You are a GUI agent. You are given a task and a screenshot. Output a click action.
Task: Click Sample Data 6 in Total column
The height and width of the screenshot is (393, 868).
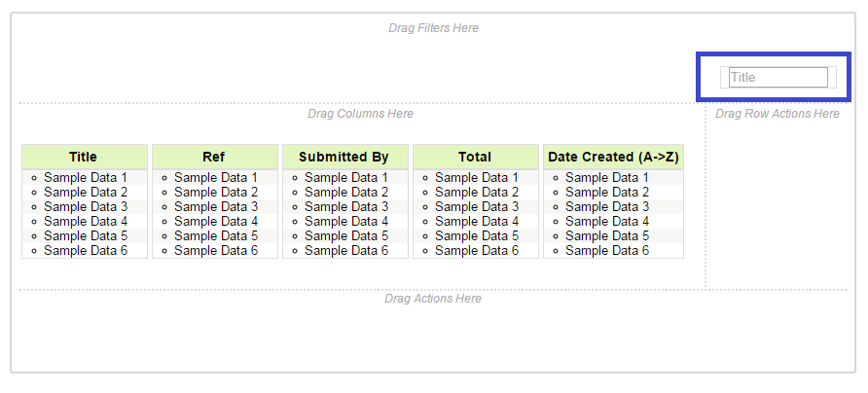[477, 250]
